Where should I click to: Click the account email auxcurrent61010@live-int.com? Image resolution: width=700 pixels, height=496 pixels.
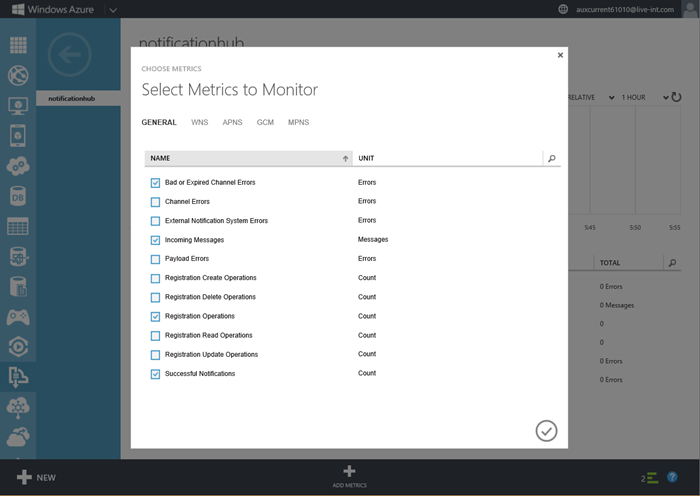(625, 9)
